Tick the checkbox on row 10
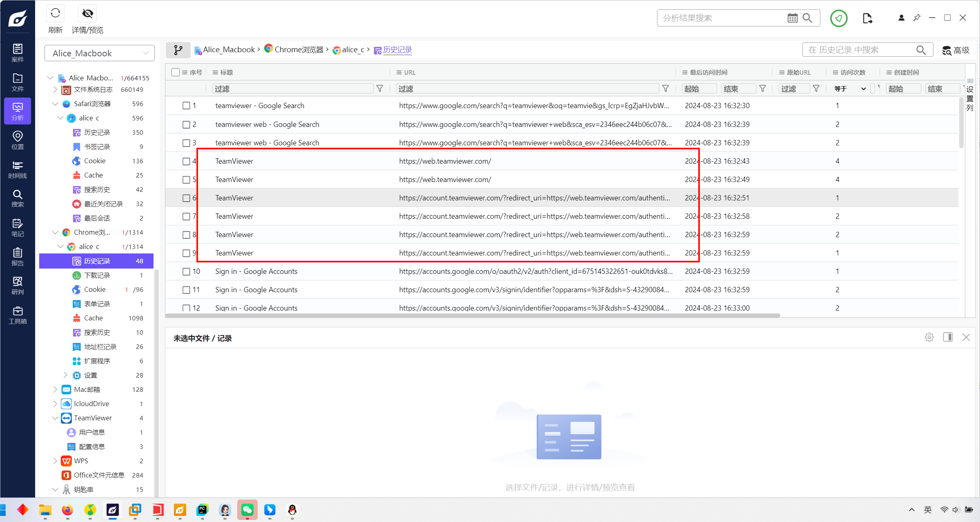 click(186, 271)
